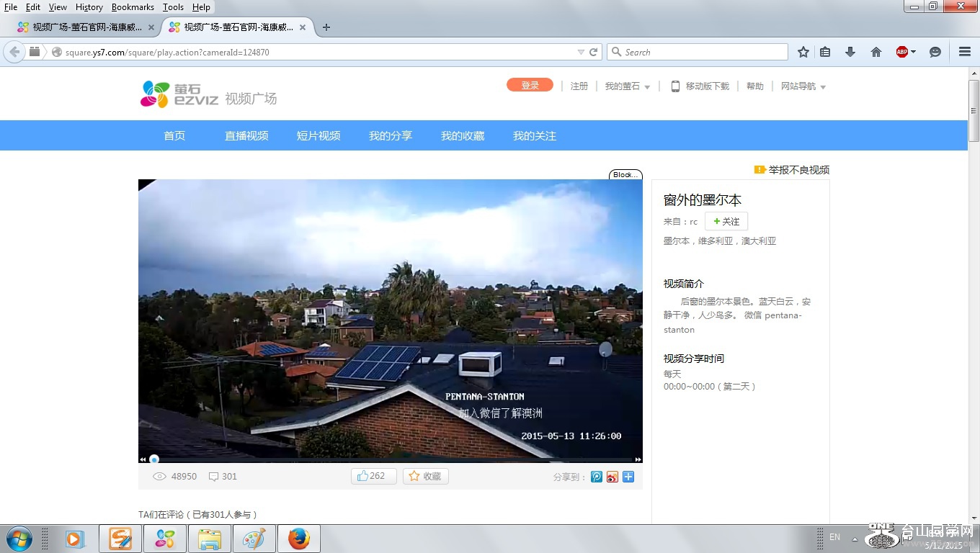This screenshot has width=980, height=553.
Task: Click the thumbs-up like button showing 262
Action: (x=373, y=476)
